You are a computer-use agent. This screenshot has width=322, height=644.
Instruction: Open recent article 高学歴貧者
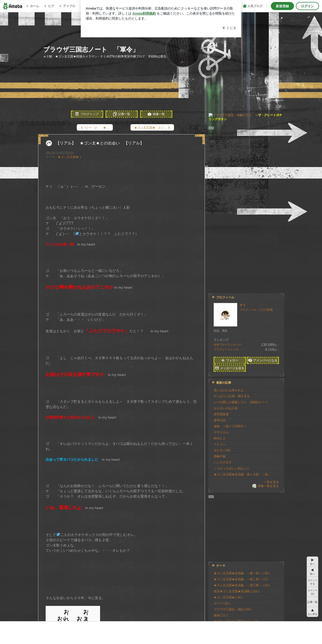[221, 414]
